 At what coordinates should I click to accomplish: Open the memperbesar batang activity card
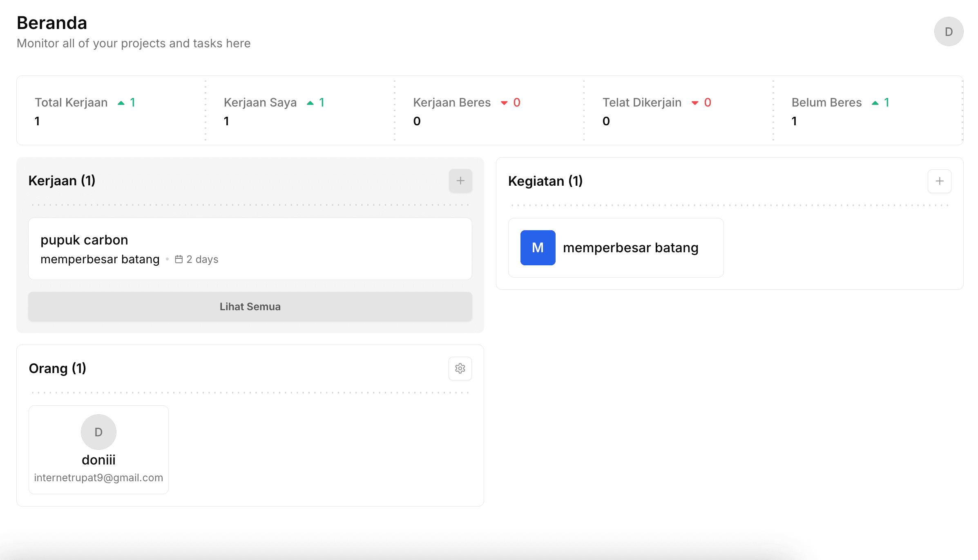[x=615, y=247]
